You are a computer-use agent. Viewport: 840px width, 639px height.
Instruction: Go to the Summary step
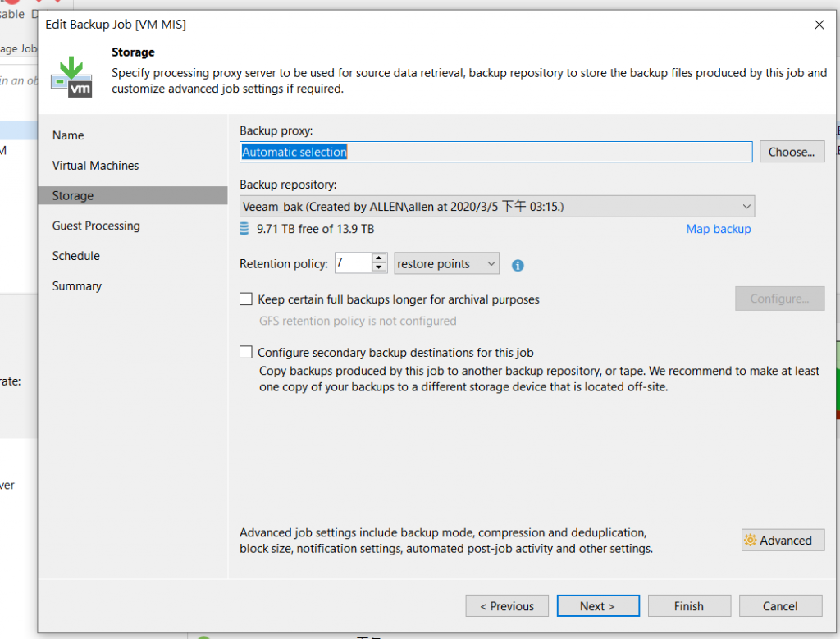click(76, 286)
